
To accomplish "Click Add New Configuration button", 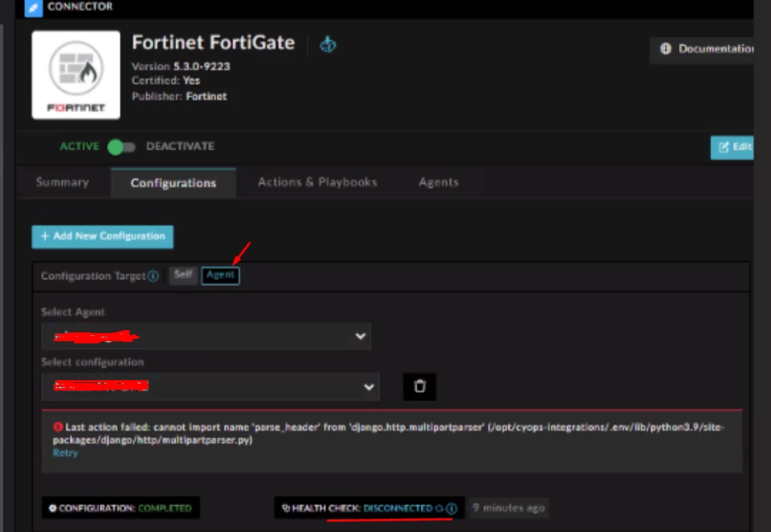I will click(x=102, y=237).
